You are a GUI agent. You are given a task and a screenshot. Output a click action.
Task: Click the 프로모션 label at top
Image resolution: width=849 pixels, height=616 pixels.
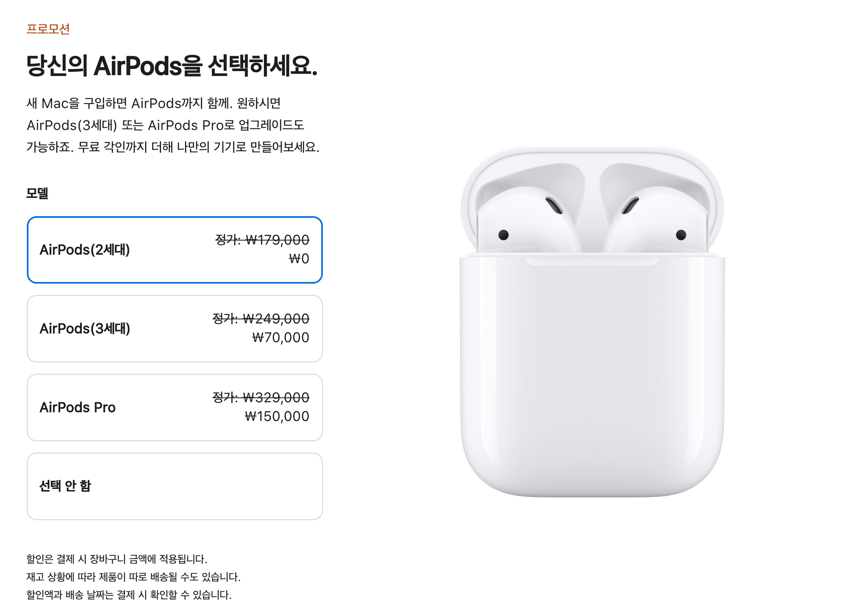48,29
